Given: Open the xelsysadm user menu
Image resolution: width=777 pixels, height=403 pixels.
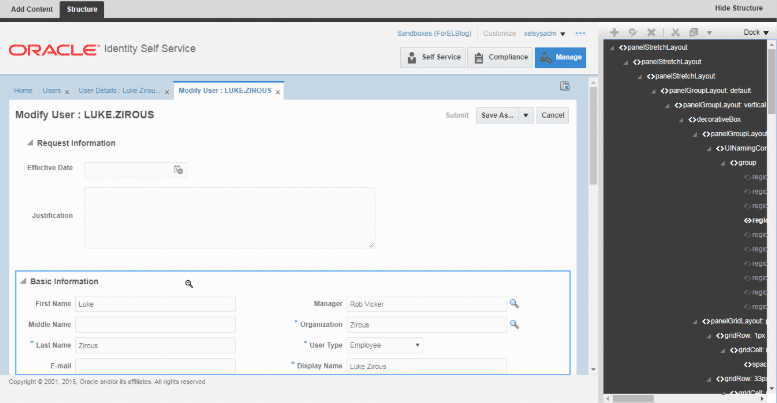Looking at the screenshot, I should pyautogui.click(x=545, y=34).
